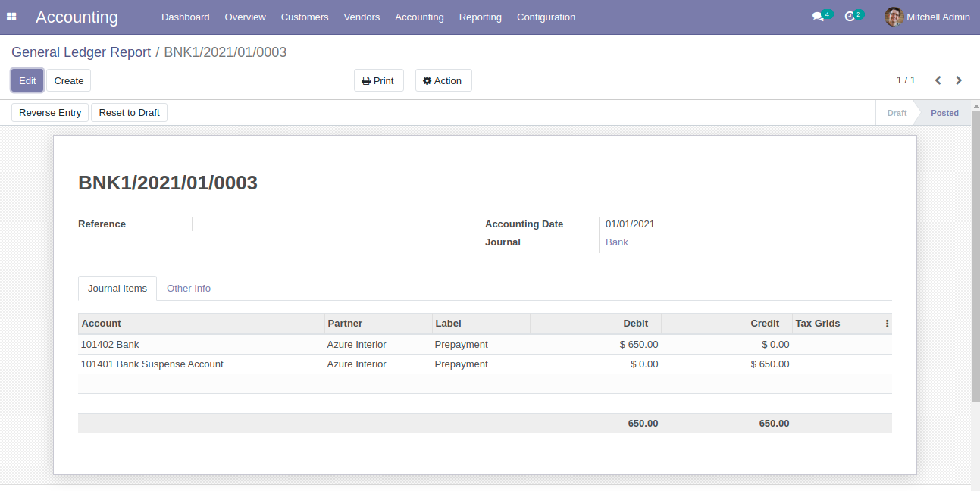Screen dimensions: 980x491
Task: Print the journal entry
Action: coord(378,80)
